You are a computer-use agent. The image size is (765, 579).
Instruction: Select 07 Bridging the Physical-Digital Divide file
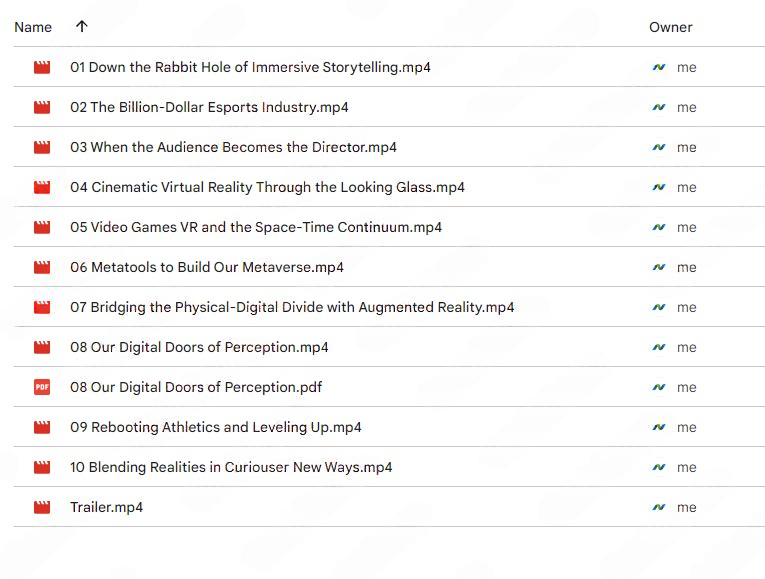[292, 307]
